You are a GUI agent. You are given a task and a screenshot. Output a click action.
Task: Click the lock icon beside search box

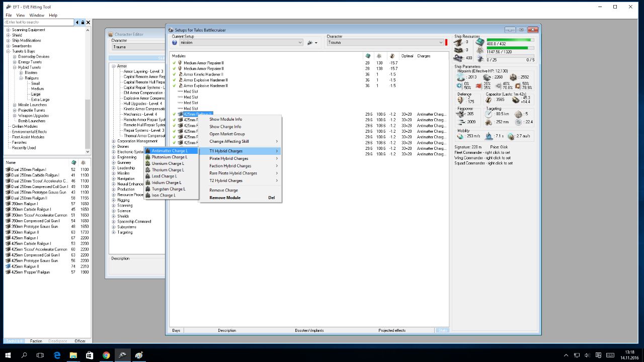83,23
